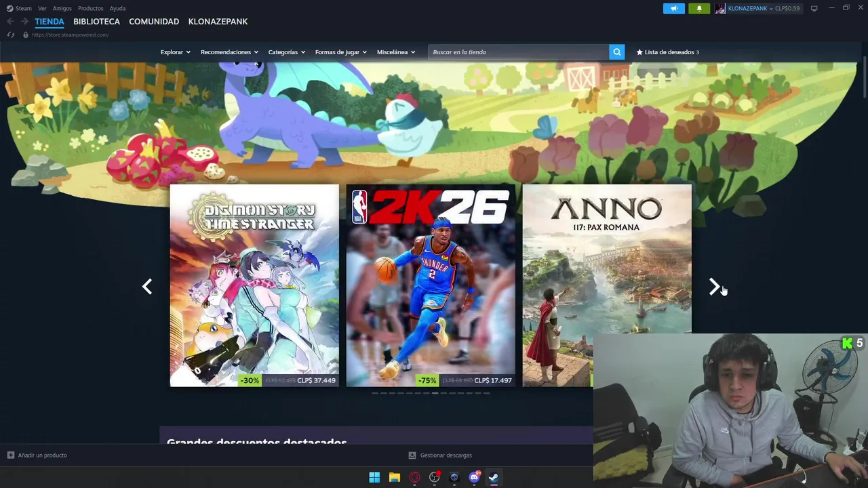
Task: Expand the Formas de jugar dropdown
Action: pos(341,52)
